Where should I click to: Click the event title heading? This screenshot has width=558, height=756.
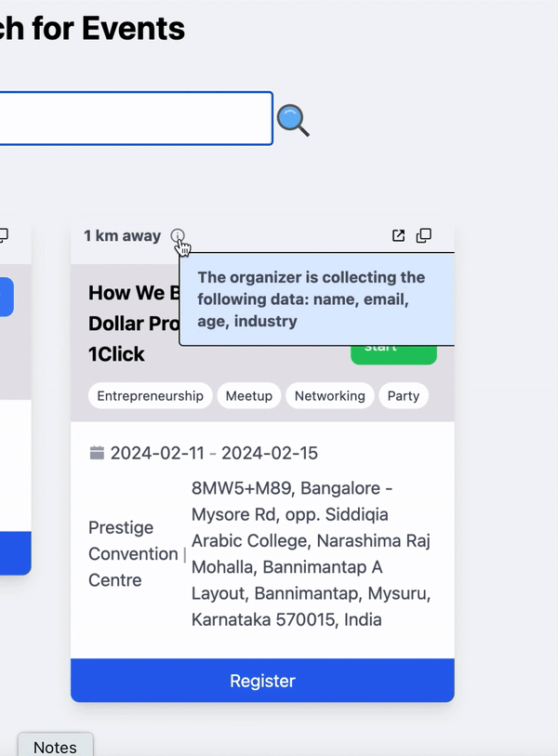(x=130, y=324)
